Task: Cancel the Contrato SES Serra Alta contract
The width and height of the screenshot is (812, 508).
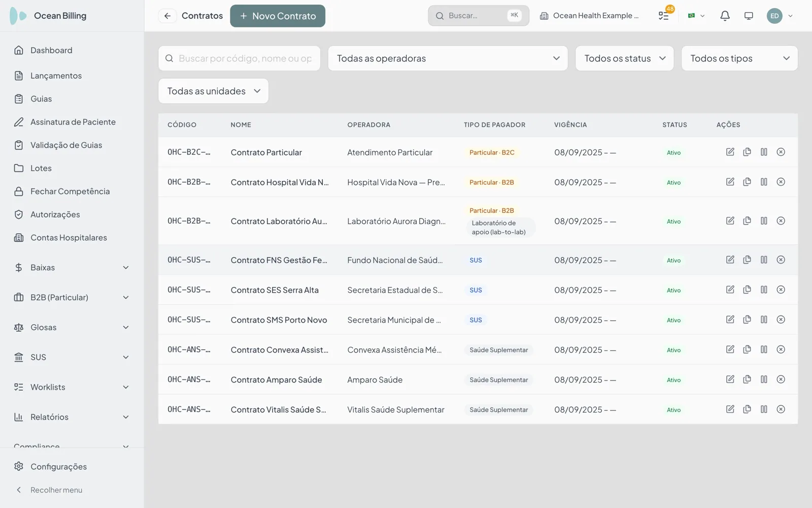Action: [781, 290]
